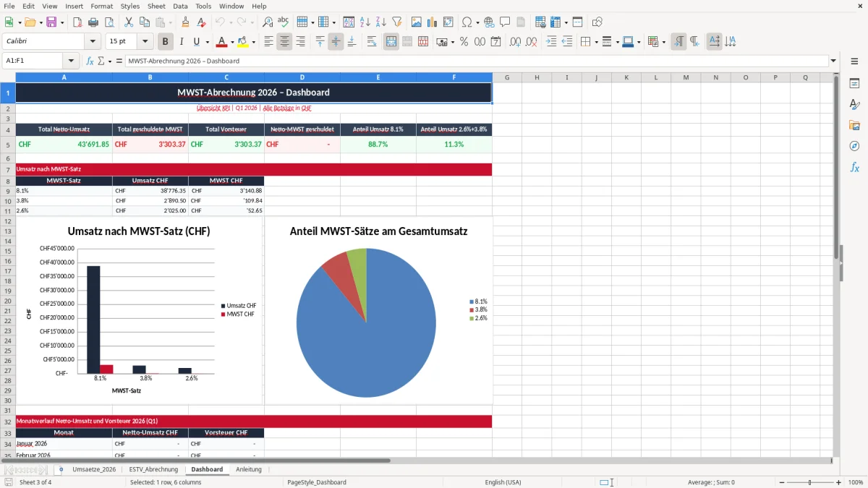Image resolution: width=868 pixels, height=488 pixels.
Task: Open sidebar Functions panel
Action: click(854, 167)
